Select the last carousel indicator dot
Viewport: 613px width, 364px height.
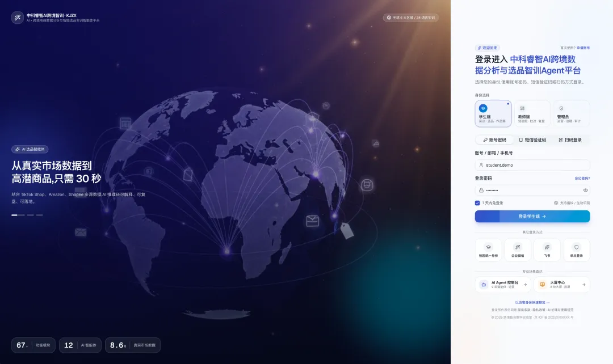40,215
